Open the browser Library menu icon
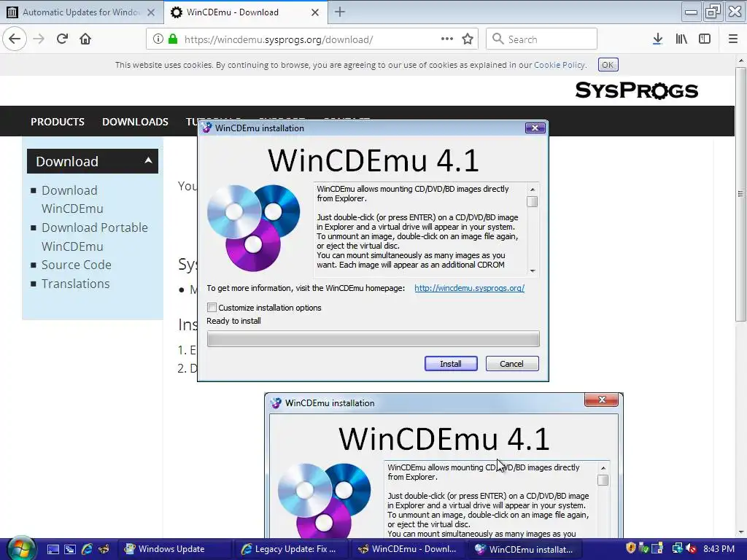The image size is (747, 560). tap(681, 39)
